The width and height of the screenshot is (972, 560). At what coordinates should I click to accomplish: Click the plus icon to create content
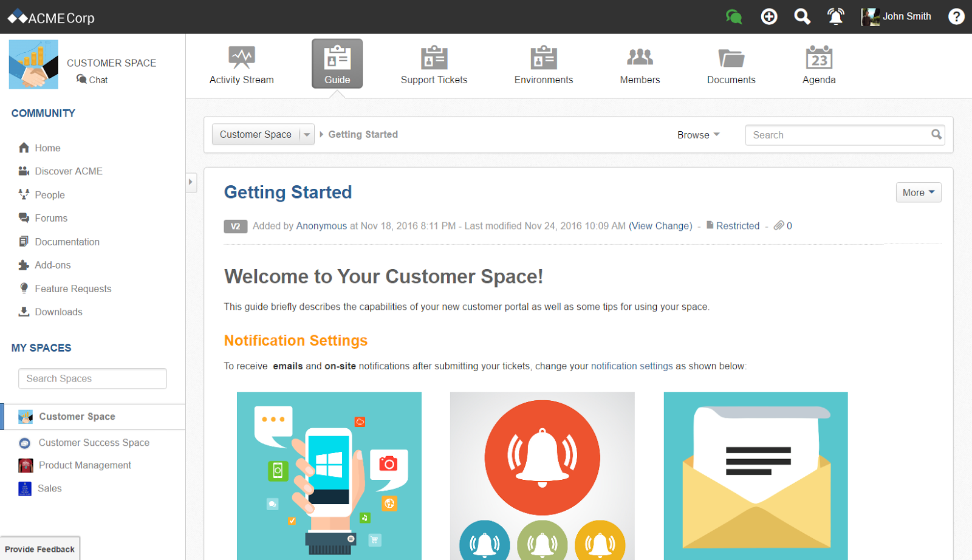coord(768,16)
